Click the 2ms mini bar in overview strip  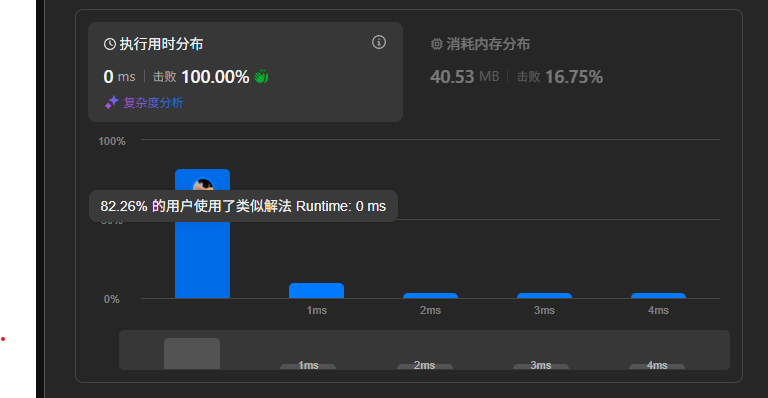425,366
